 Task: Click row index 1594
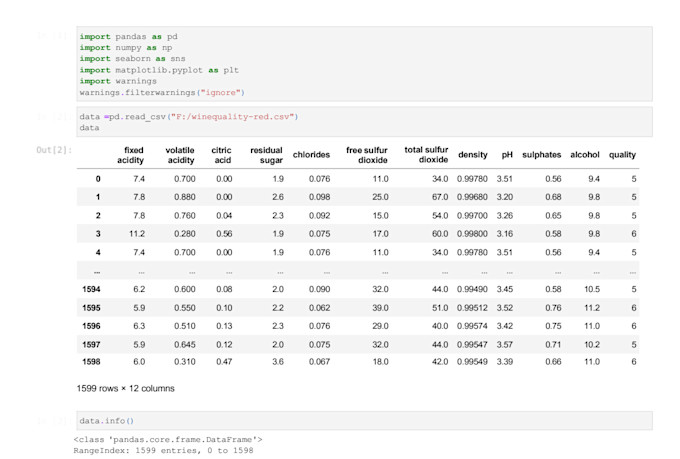click(x=91, y=289)
